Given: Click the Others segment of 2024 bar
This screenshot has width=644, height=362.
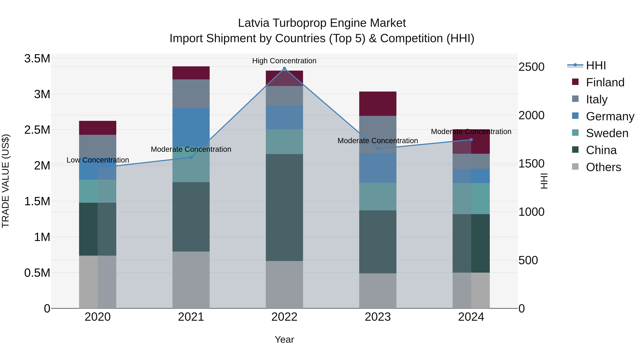Looking at the screenshot, I should click(471, 290).
